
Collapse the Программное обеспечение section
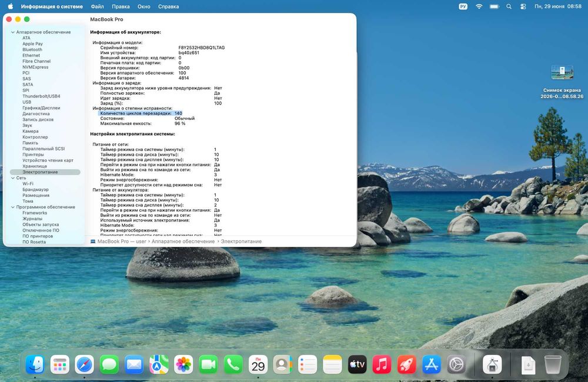[13, 207]
